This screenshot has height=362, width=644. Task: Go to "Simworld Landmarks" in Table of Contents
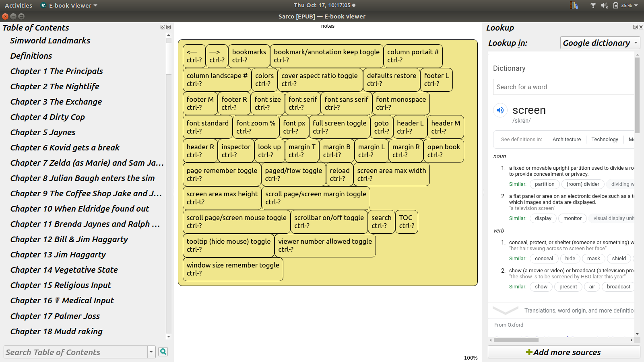[x=50, y=41]
